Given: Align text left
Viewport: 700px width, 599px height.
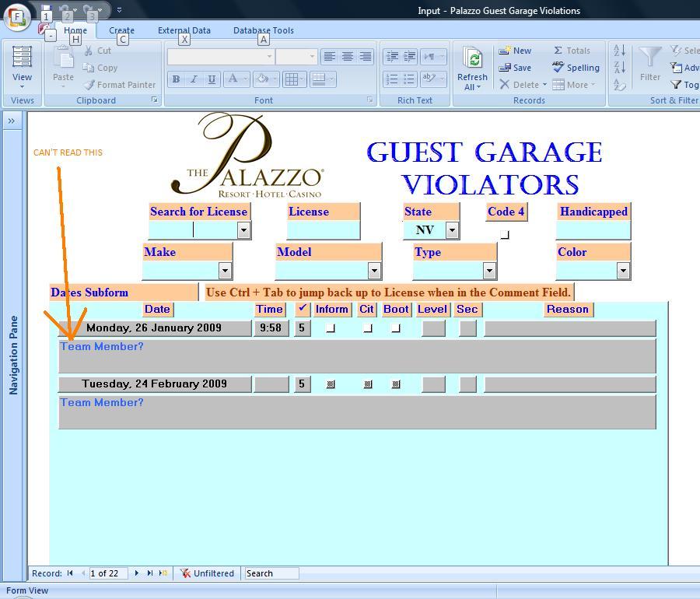Looking at the screenshot, I should pyautogui.click(x=330, y=57).
